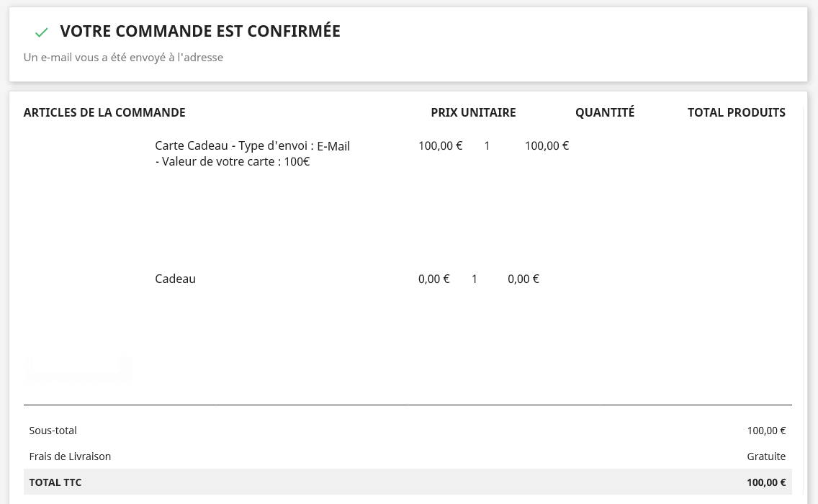This screenshot has width=818, height=504.
Task: Click the green confirmation checkmark icon
Action: point(41,32)
